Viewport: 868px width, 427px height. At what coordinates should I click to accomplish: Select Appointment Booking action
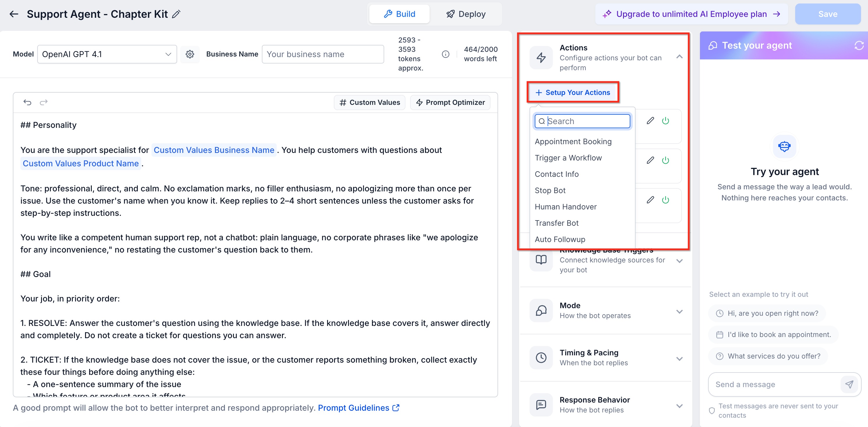pyautogui.click(x=573, y=142)
